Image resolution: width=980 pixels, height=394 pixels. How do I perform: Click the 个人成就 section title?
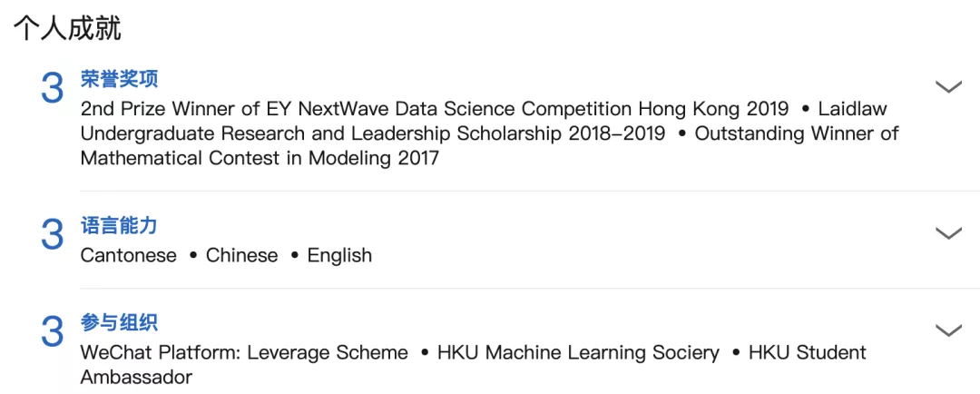pyautogui.click(x=67, y=28)
